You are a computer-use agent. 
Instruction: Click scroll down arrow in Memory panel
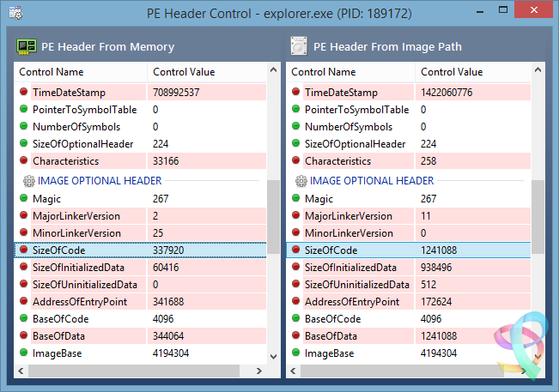point(273,356)
